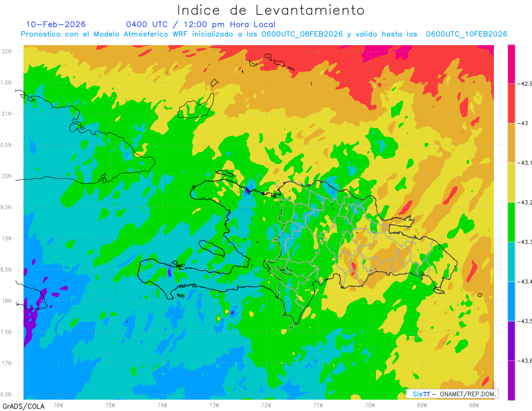Click the teal legend swatch below -43.3
The image size is (532, 411).
(511, 262)
